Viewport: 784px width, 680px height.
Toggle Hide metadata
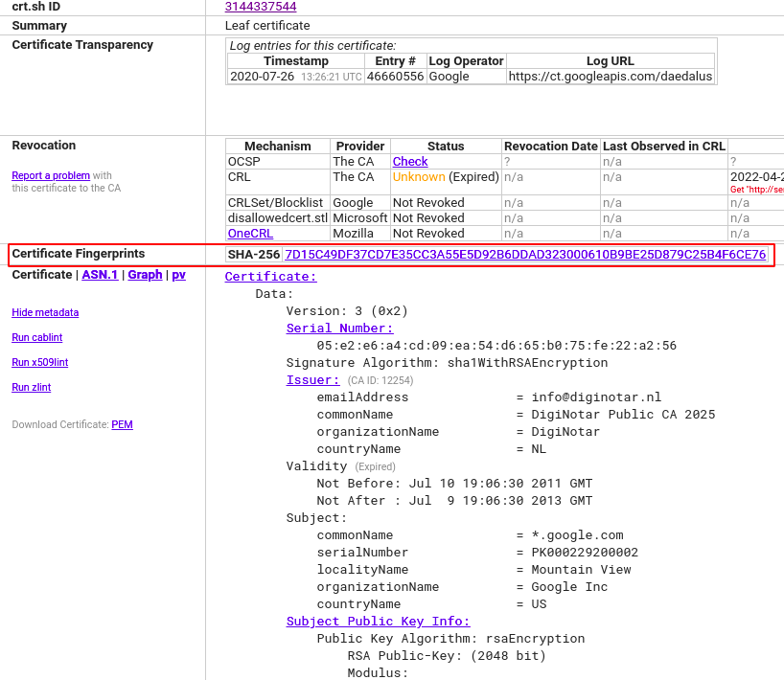pyautogui.click(x=45, y=313)
